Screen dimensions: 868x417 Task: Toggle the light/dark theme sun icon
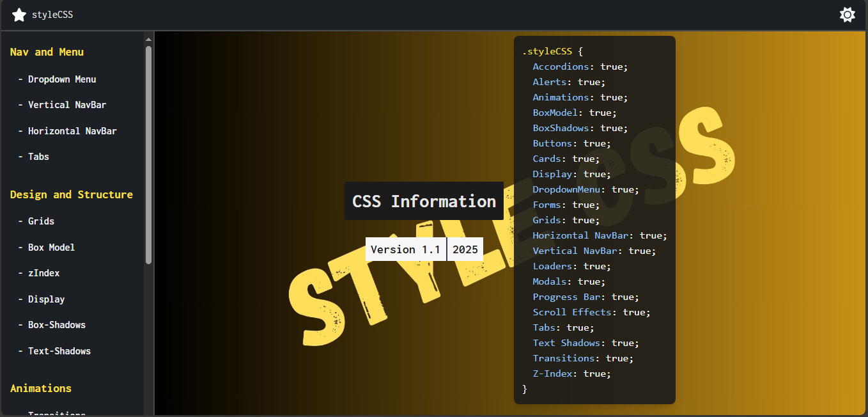coord(847,15)
